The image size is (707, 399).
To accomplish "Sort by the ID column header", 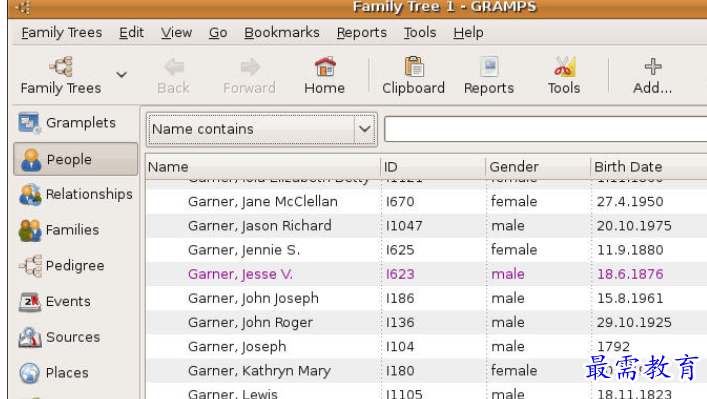I will [x=433, y=167].
